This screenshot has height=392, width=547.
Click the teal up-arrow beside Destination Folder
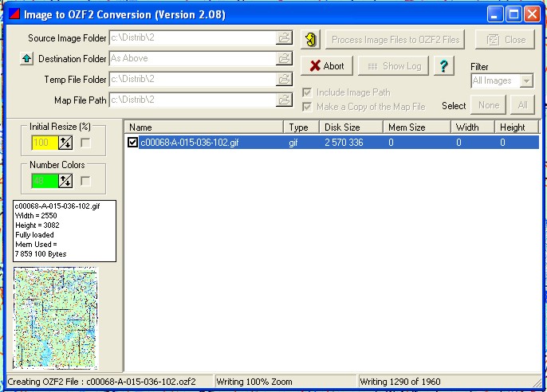26,58
